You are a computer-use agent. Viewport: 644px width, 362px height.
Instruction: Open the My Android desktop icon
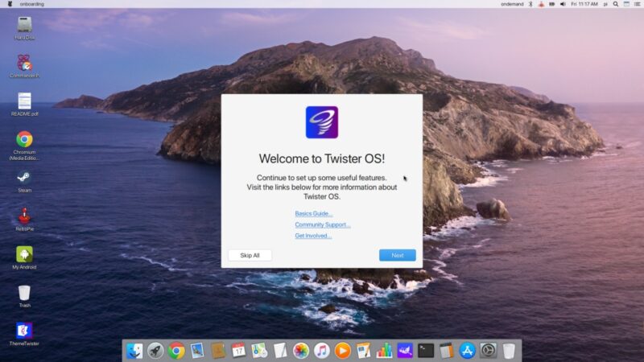[24, 257]
